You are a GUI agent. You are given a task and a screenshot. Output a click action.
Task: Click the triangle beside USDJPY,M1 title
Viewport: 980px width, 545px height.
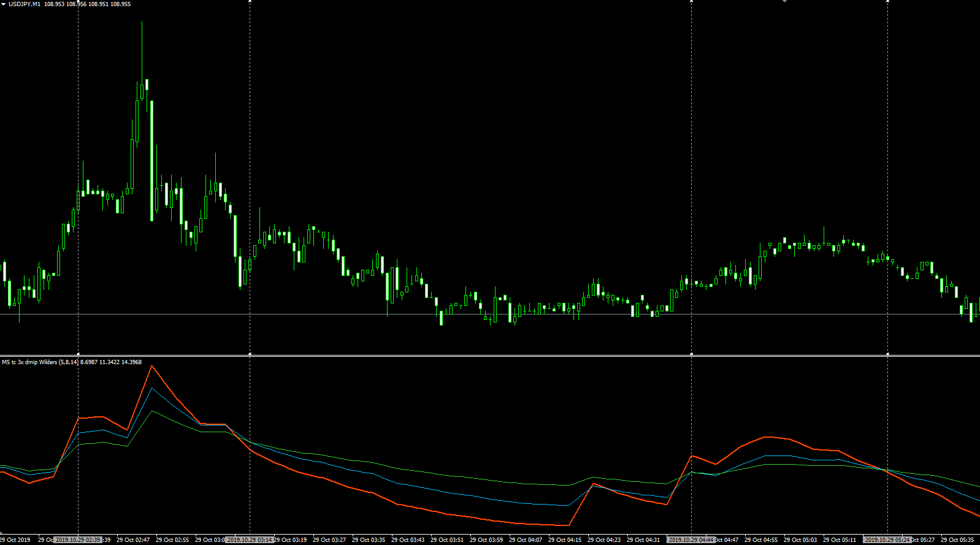[x=3, y=4]
